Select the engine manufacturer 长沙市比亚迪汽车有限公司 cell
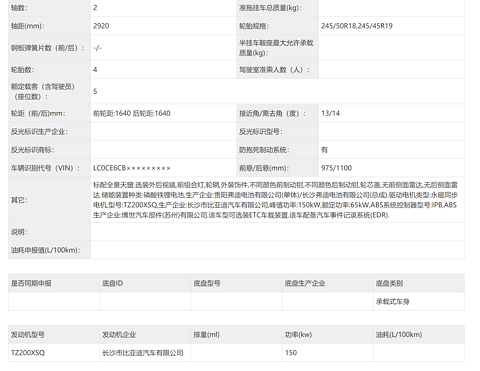This screenshot has width=480, height=371. tap(145, 353)
